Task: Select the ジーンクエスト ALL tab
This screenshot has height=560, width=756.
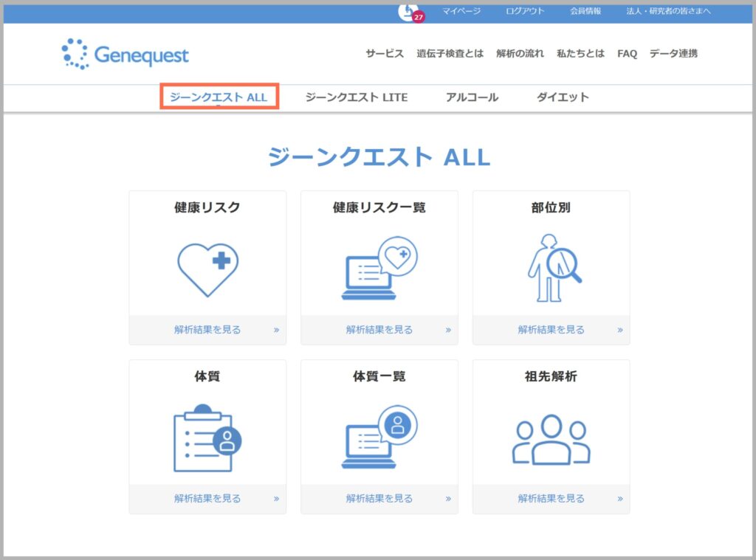Action: tap(219, 97)
